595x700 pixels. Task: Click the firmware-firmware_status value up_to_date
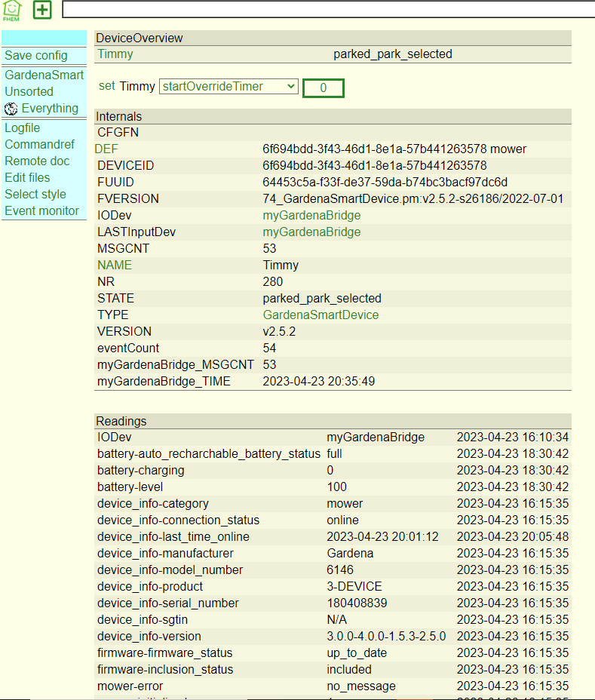pyautogui.click(x=357, y=652)
